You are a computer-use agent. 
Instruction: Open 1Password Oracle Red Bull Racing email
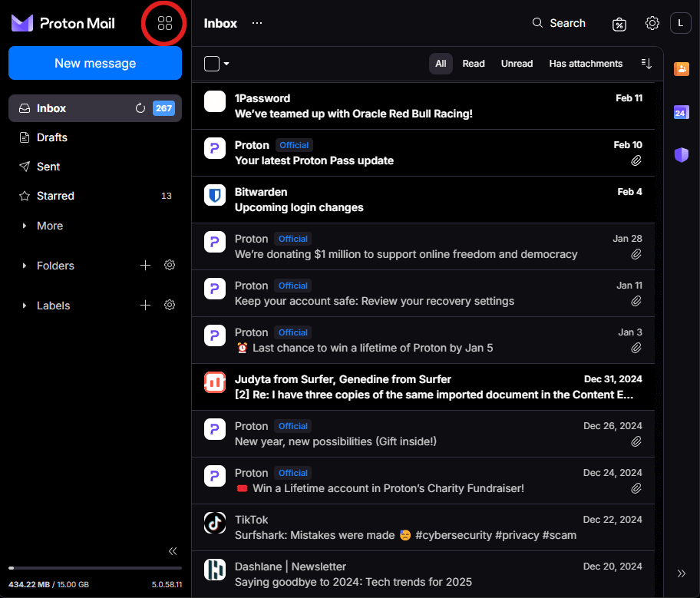pyautogui.click(x=423, y=106)
